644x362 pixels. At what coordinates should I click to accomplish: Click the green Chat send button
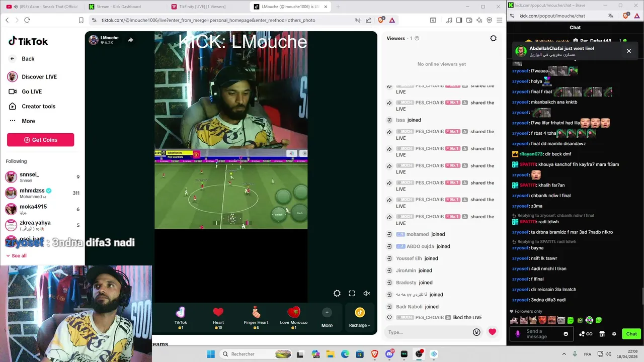tap(631, 334)
